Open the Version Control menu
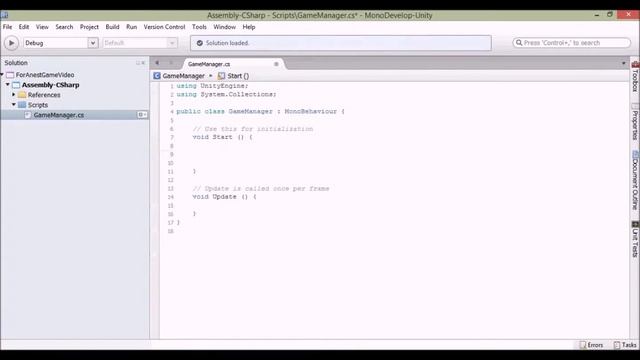This screenshot has width=640, height=360. (x=164, y=27)
